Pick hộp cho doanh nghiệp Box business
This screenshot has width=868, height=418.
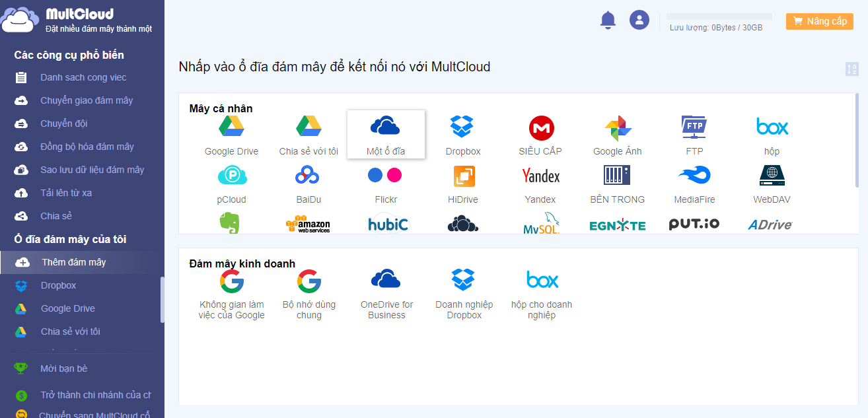[542, 295]
